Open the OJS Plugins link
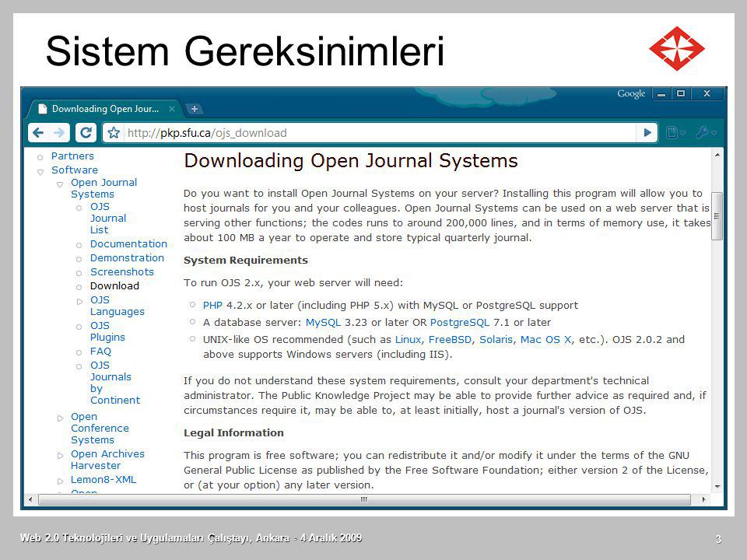747x560 pixels. 107,331
